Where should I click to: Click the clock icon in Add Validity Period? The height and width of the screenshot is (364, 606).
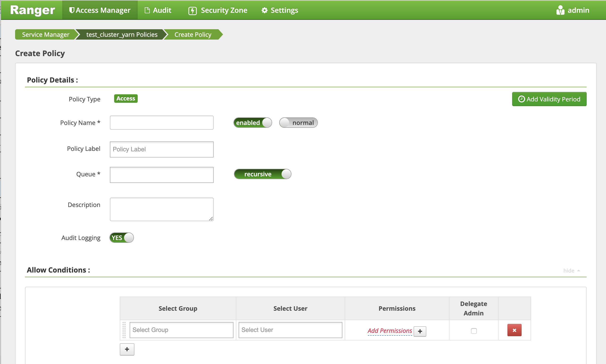coord(521,99)
